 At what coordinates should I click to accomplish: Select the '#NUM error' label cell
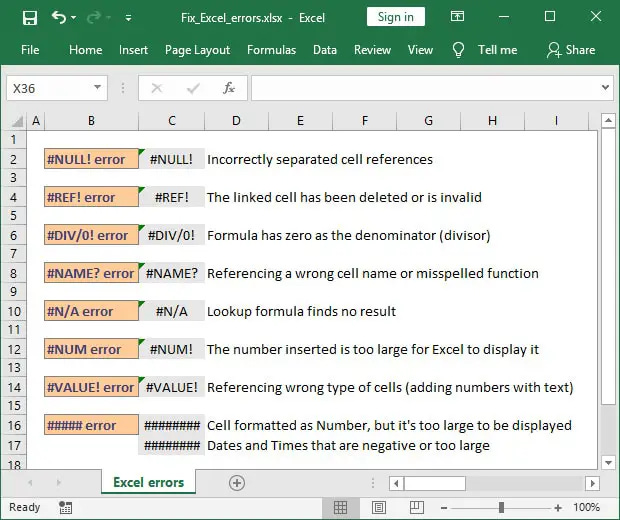click(91, 349)
